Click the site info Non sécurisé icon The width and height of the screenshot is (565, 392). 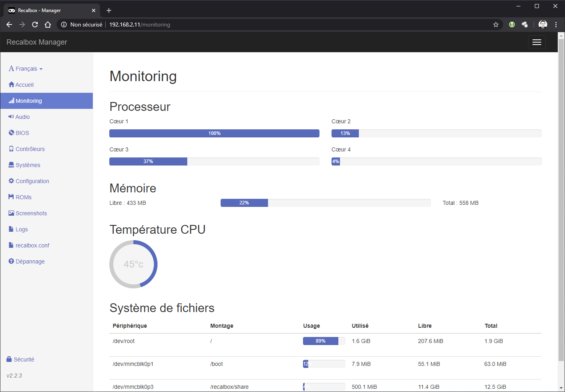tap(64, 24)
